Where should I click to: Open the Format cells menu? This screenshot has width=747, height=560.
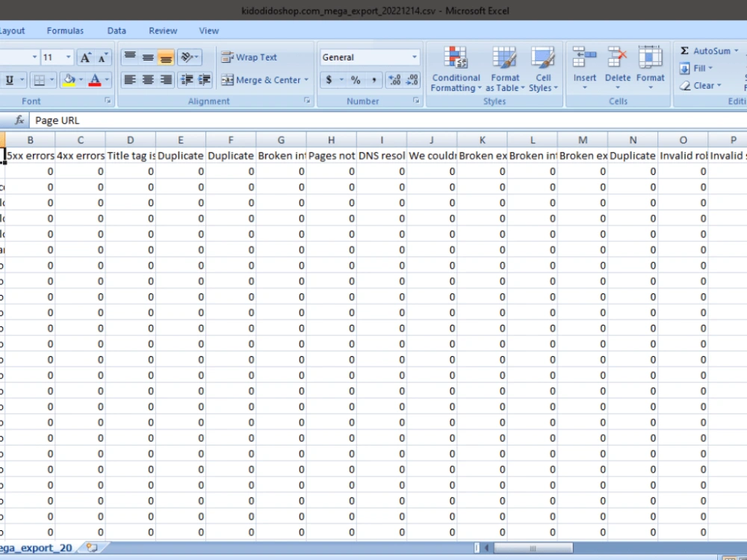point(651,68)
